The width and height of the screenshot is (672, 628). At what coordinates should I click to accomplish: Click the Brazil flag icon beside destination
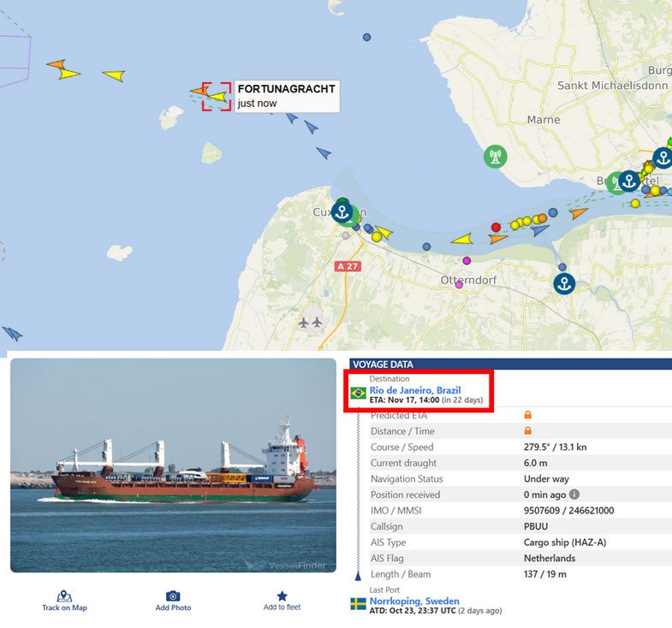coord(358,393)
